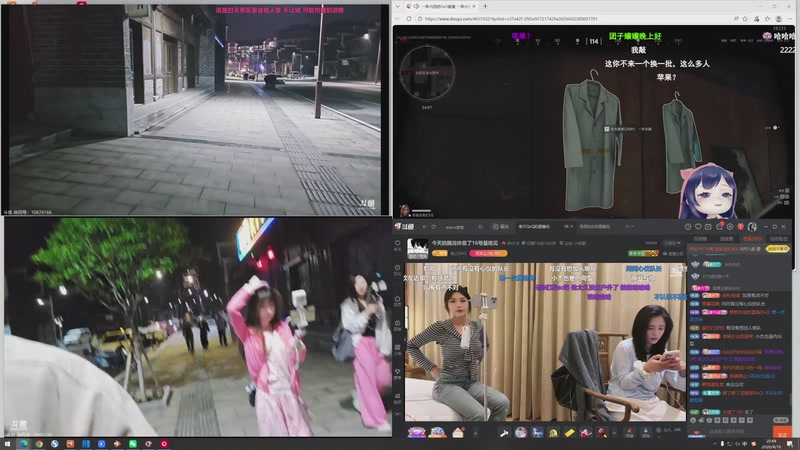Screen dimensions: 800x450
Task: Send the red airplane gift
Action: [x=586, y=433]
